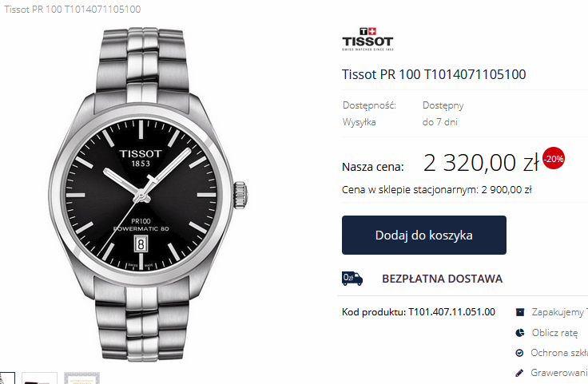Viewport: 588px width, 384px height.
Task: Click the product code T101.407.11.051.00
Action: (451, 312)
